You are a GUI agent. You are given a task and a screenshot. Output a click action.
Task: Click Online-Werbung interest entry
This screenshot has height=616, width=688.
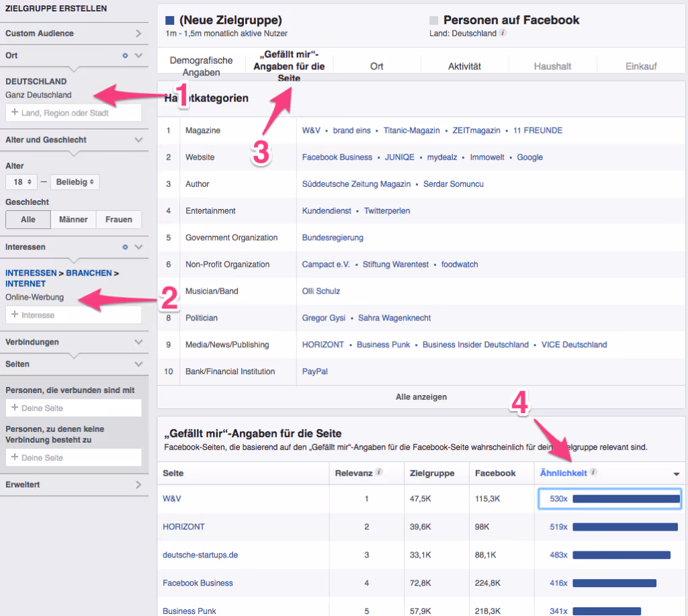coord(35,297)
